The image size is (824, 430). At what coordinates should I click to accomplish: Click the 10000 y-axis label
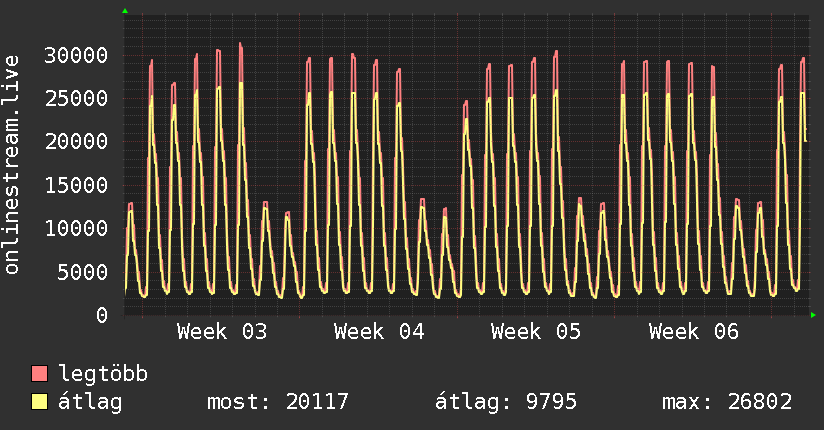[76, 228]
